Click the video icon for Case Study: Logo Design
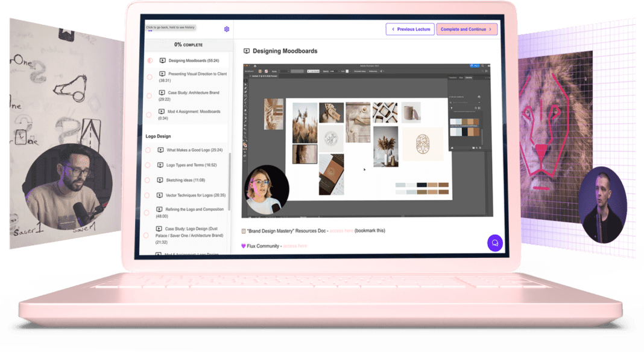 [x=159, y=229]
